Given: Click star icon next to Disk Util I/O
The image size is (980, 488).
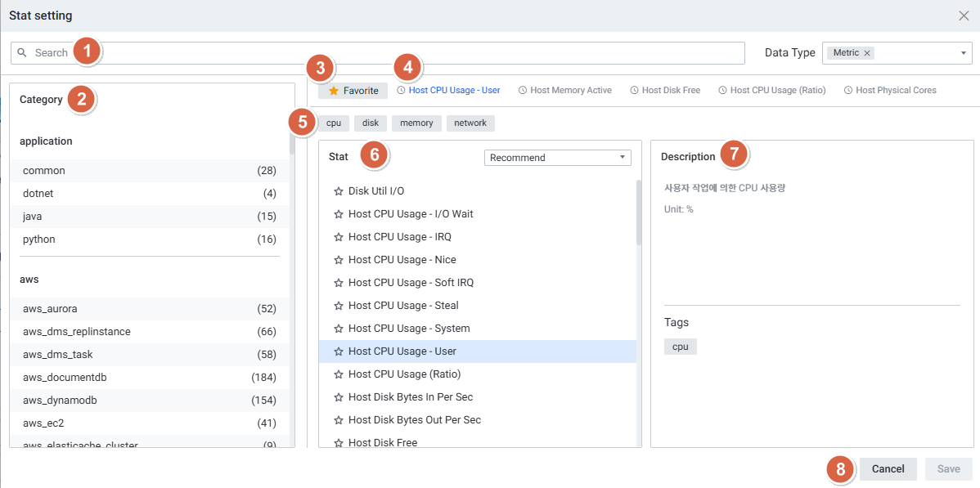Looking at the screenshot, I should click(x=339, y=191).
